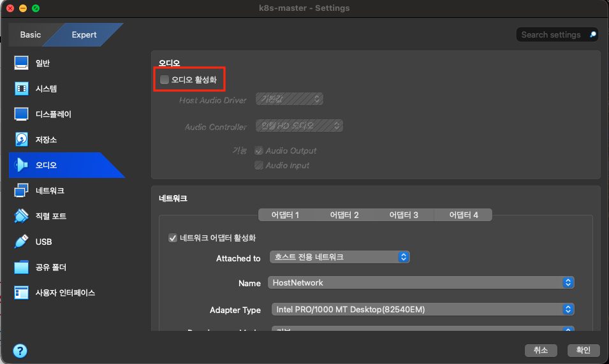
Task: Open the 일반 settings category label
Action: click(43, 63)
